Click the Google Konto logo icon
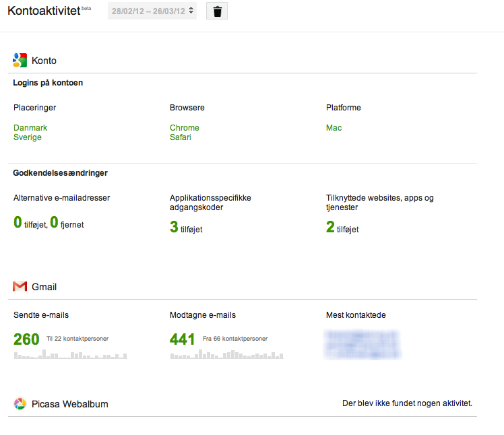This screenshot has height=435, width=504. tap(20, 60)
